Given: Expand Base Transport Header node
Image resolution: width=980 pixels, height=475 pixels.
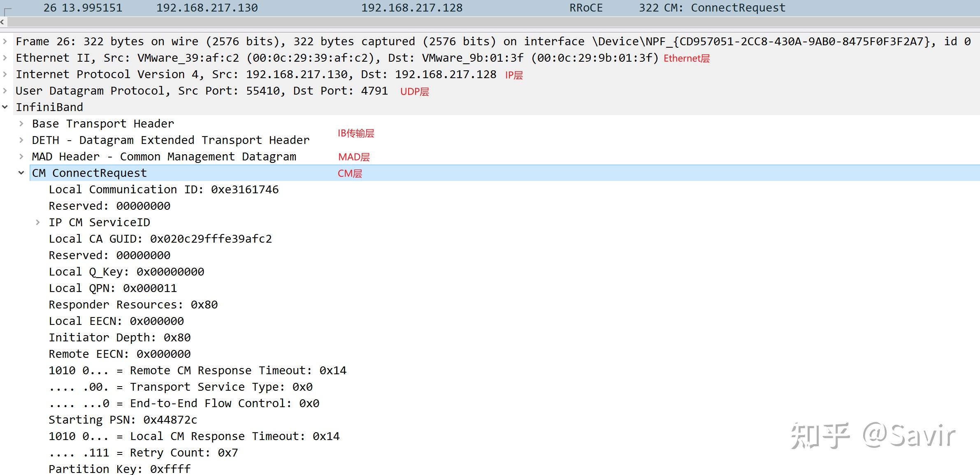Looking at the screenshot, I should [21, 123].
